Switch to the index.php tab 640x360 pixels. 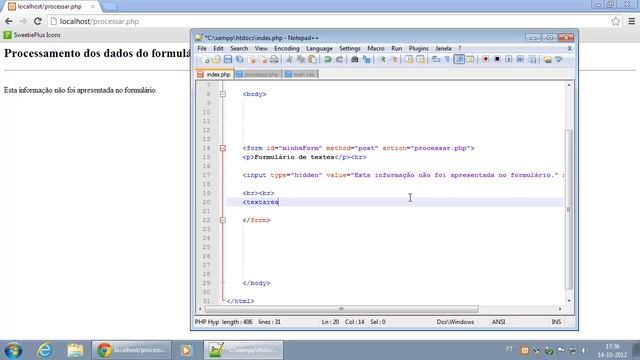tap(215, 74)
